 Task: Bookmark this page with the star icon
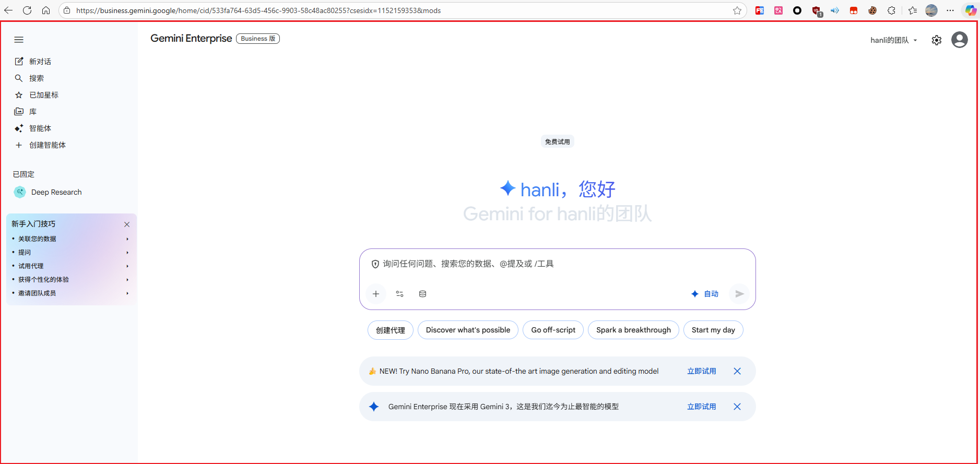pyautogui.click(x=737, y=10)
